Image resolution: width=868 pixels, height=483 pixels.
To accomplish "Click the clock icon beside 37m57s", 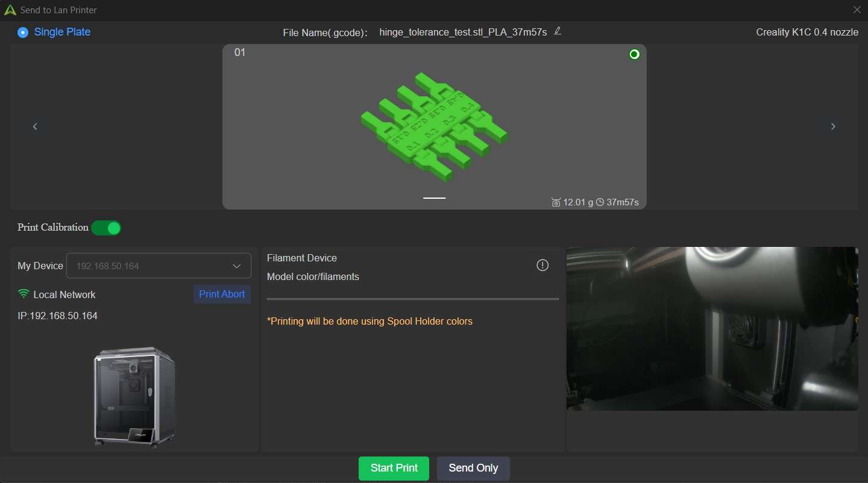I will pos(600,202).
